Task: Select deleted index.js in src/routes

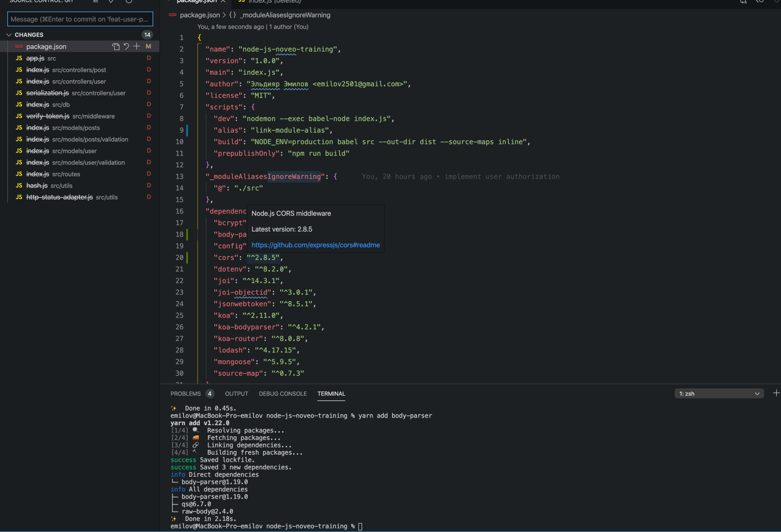Action: point(80,174)
